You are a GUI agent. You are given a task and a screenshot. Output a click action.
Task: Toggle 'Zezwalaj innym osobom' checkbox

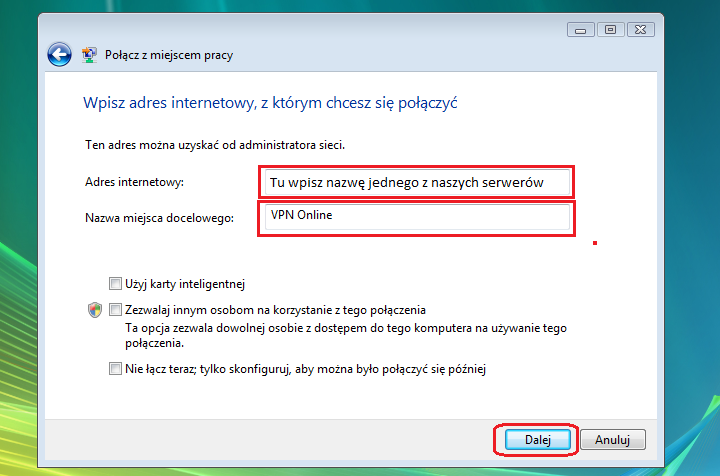(x=115, y=310)
